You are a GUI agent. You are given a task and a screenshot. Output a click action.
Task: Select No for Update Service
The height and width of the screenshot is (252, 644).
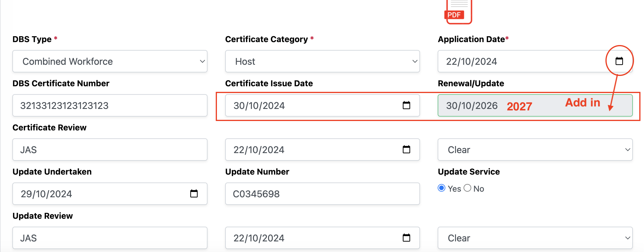pos(467,188)
